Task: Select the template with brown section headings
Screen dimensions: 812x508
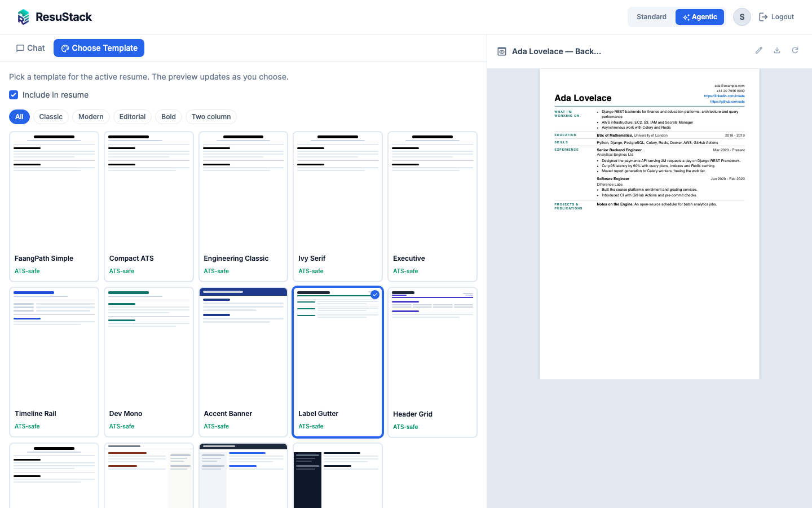Action: tap(149, 475)
